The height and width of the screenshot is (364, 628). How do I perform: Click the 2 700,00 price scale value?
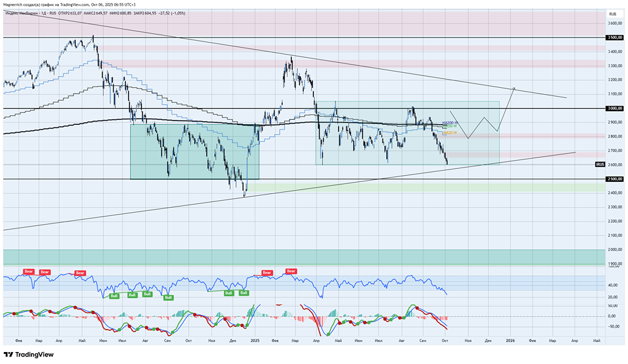click(x=615, y=151)
